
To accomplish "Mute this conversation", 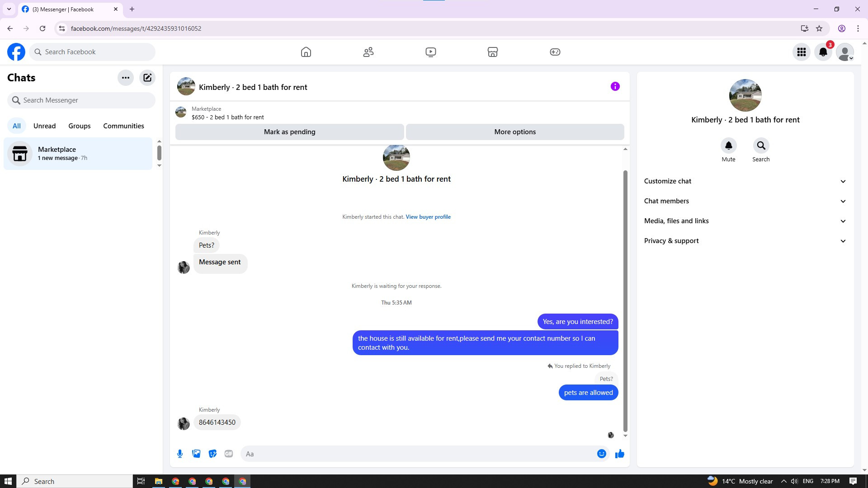I will tap(728, 146).
